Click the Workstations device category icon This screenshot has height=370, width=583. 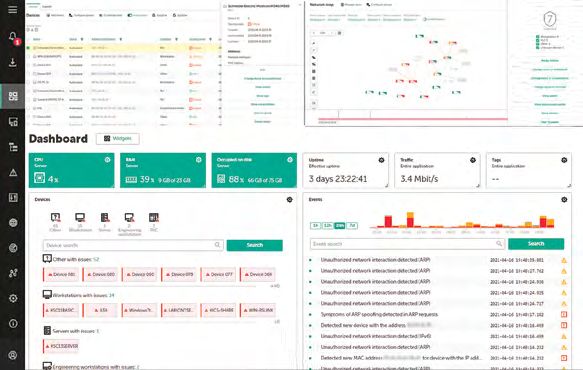tap(80, 218)
